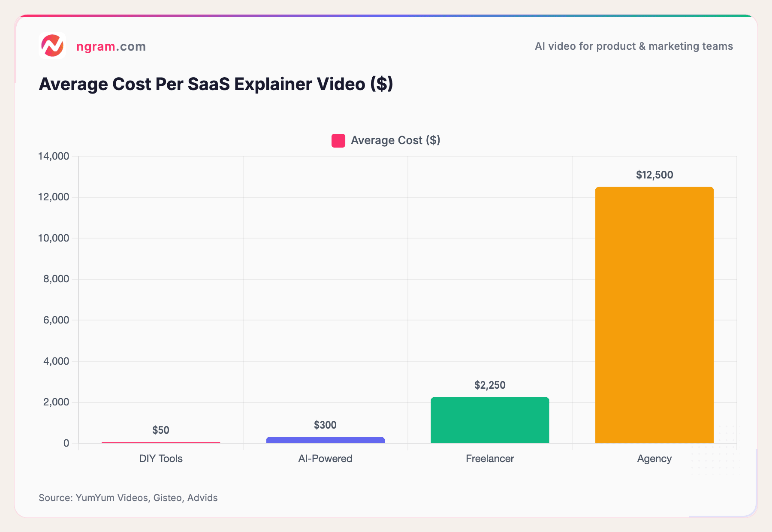
Task: Select the $2,250 value label
Action: click(489, 385)
